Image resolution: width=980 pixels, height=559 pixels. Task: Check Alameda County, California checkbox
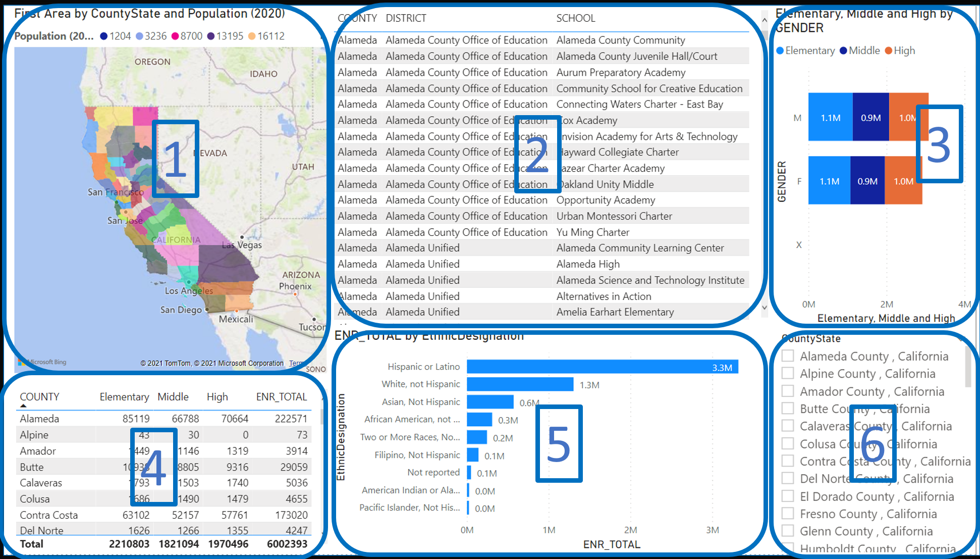787,356
